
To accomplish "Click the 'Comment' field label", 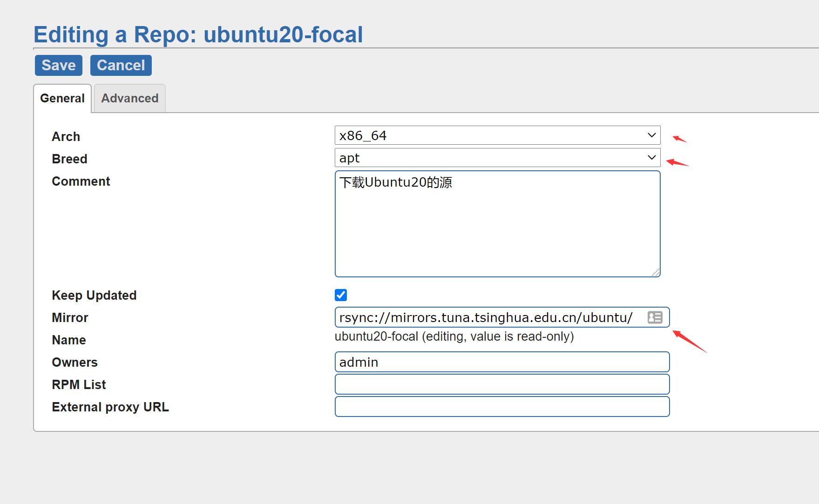I will click(81, 181).
